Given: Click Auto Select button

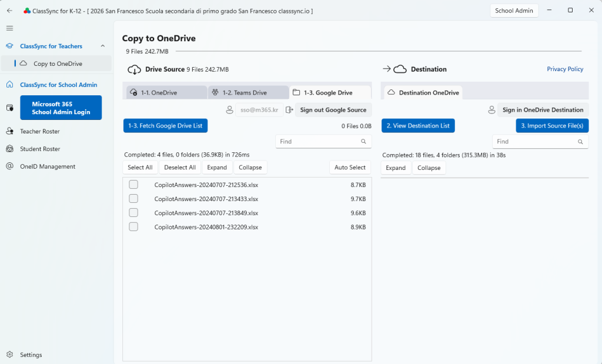Looking at the screenshot, I should click(x=350, y=168).
